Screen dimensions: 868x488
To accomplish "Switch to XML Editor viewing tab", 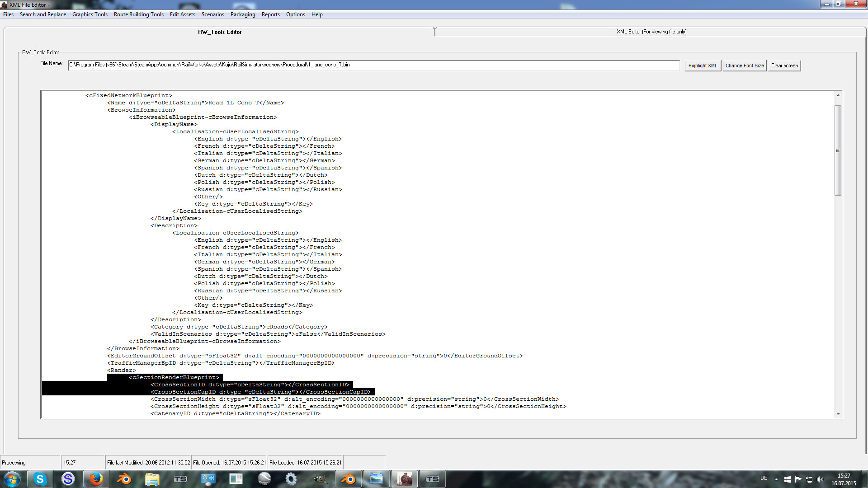I will (651, 32).
